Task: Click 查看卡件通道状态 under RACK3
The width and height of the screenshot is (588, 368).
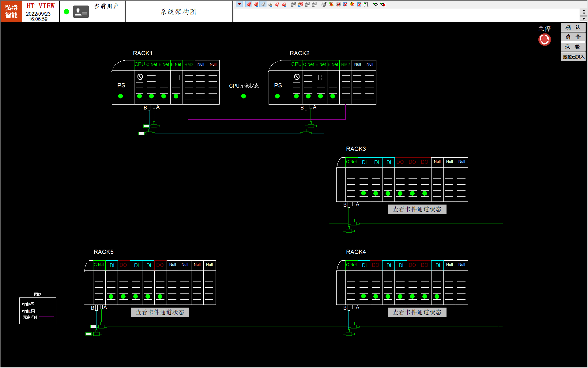Action: (x=417, y=209)
